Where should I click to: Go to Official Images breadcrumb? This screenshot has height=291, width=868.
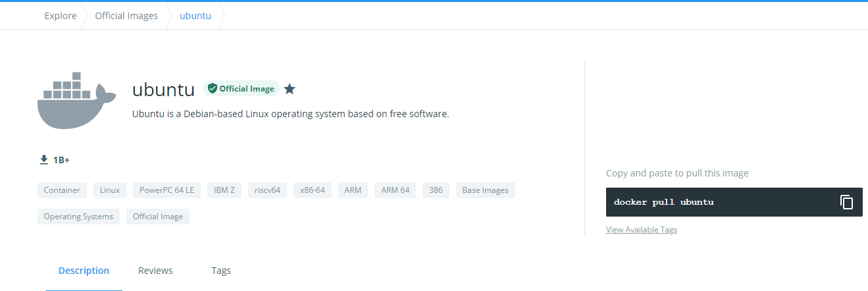coord(126,16)
